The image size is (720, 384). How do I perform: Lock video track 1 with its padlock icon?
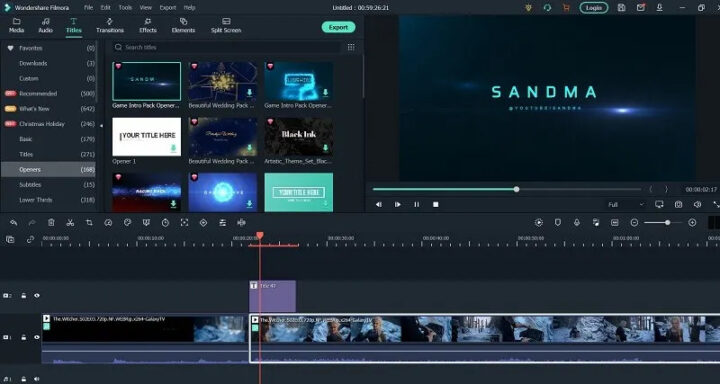[23, 338]
